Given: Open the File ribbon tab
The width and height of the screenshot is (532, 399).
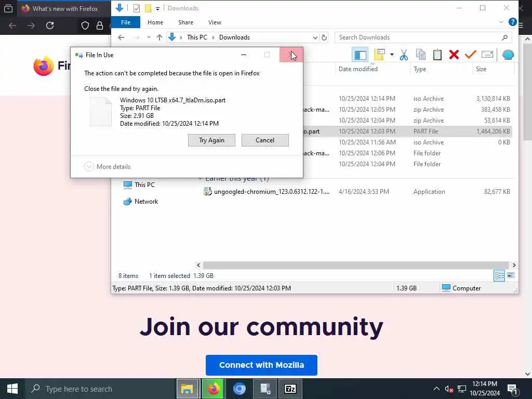Looking at the screenshot, I should pos(126,22).
